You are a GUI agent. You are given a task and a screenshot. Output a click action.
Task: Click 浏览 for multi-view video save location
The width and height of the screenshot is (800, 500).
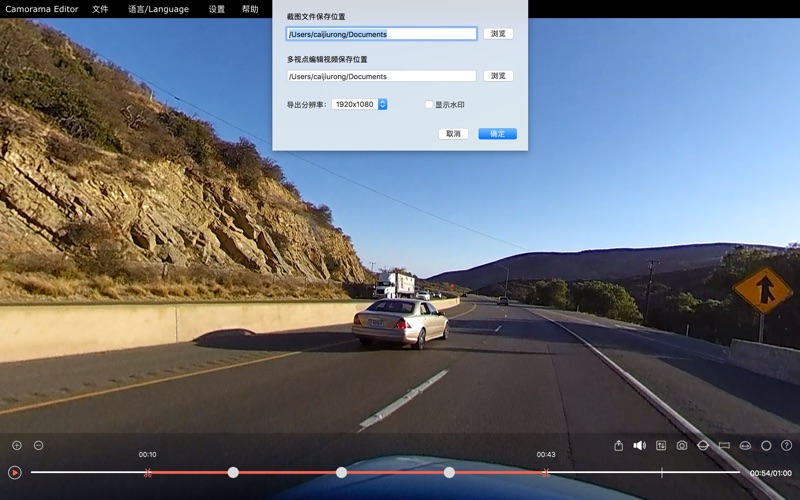click(498, 76)
